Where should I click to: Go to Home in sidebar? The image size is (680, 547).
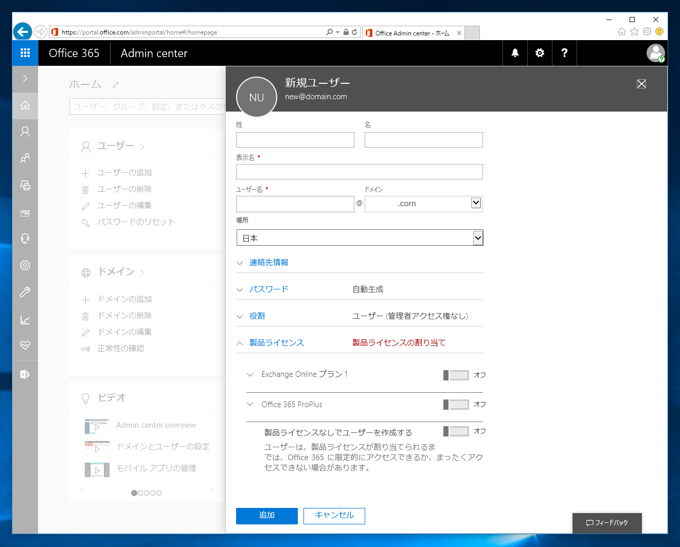(x=25, y=105)
